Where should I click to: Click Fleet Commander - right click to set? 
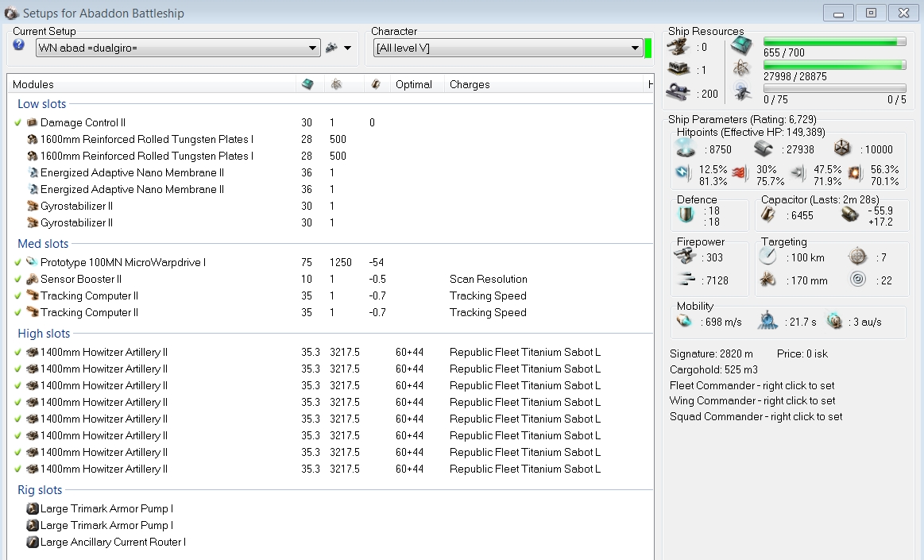point(752,385)
